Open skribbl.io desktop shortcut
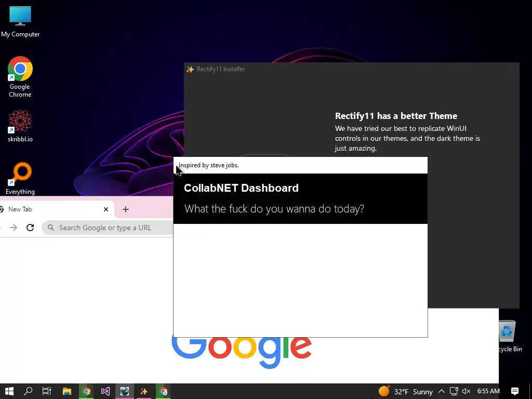 [x=20, y=126]
